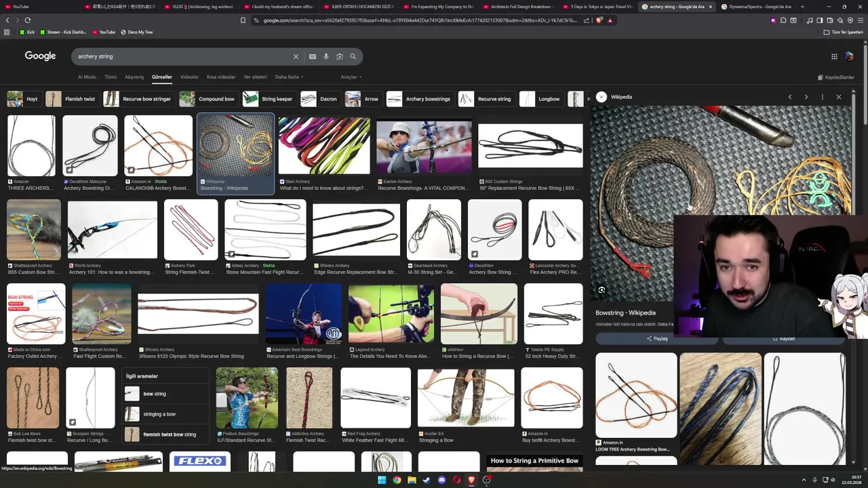
Task: Open the on-screen keyboard icon in search bar
Action: [x=312, y=56]
